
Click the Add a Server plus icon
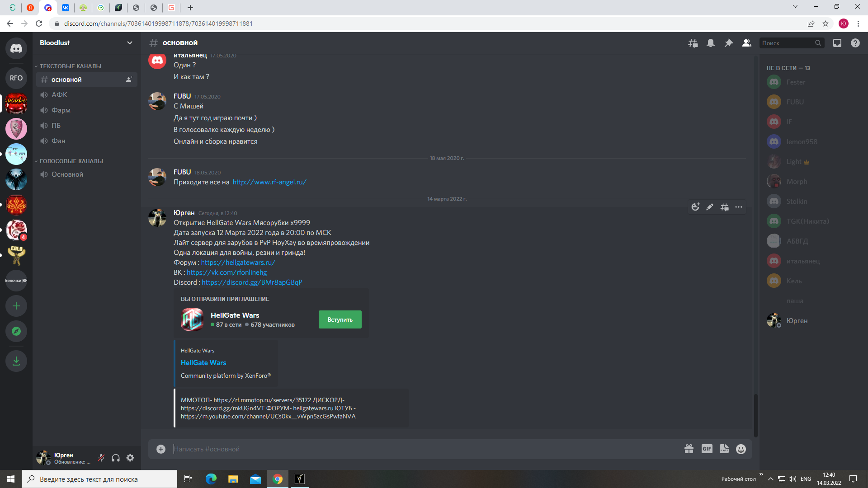click(16, 306)
